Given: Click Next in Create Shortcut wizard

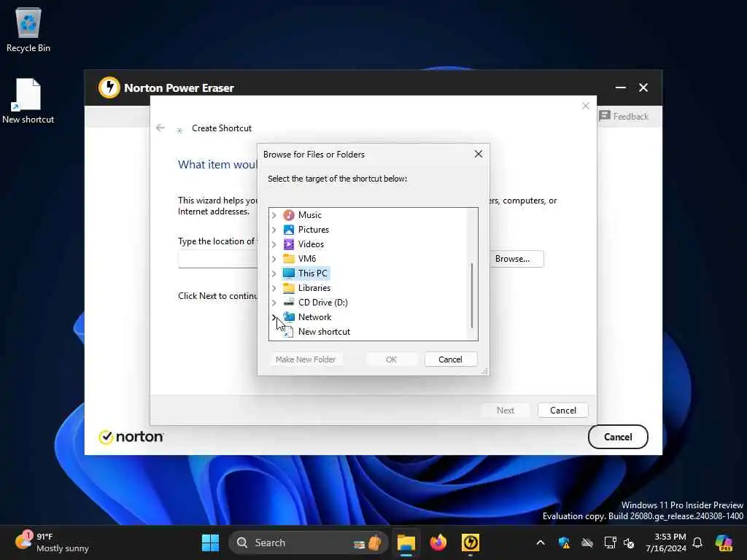Looking at the screenshot, I should (x=506, y=411).
